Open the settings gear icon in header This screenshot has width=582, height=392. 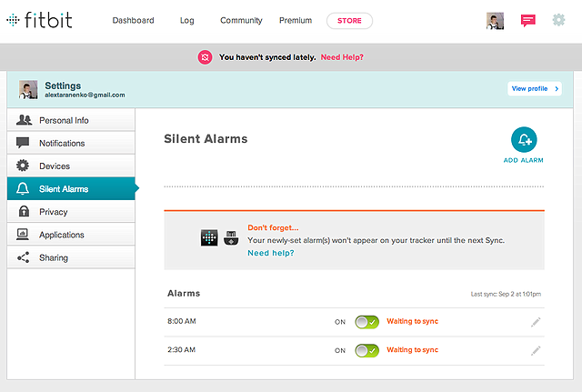tap(558, 20)
